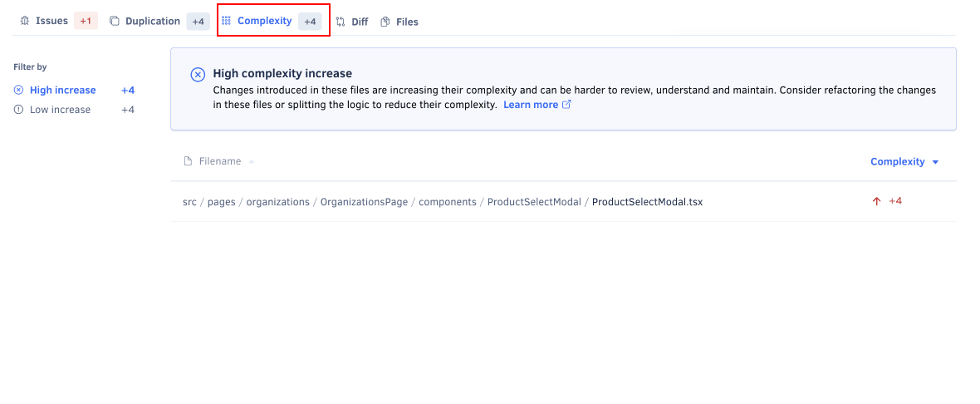Click the Complexity column sort down-arrow
The width and height of the screenshot is (980, 404).
936,162
